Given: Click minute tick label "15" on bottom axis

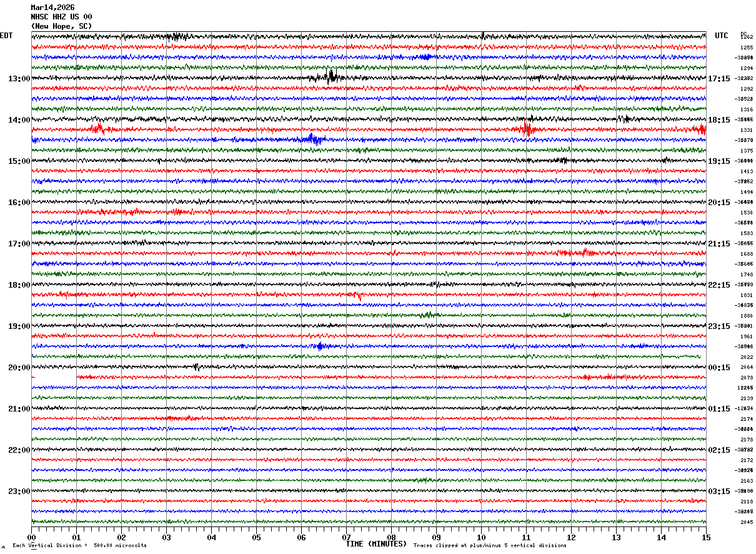Looking at the screenshot, I should 706,537.
